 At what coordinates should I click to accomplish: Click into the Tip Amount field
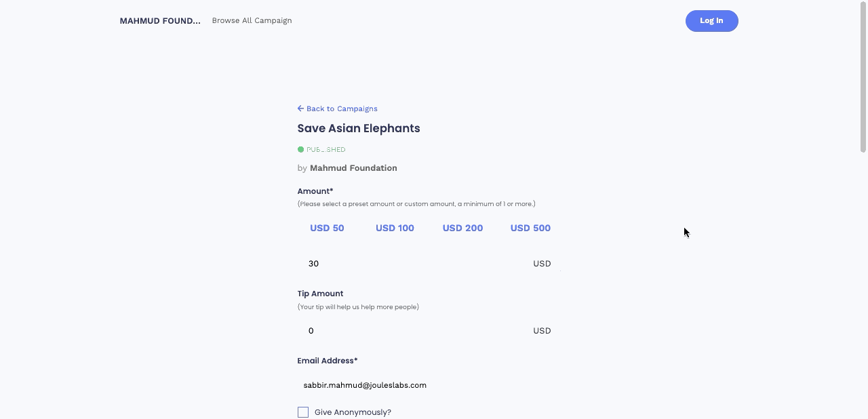click(x=413, y=331)
